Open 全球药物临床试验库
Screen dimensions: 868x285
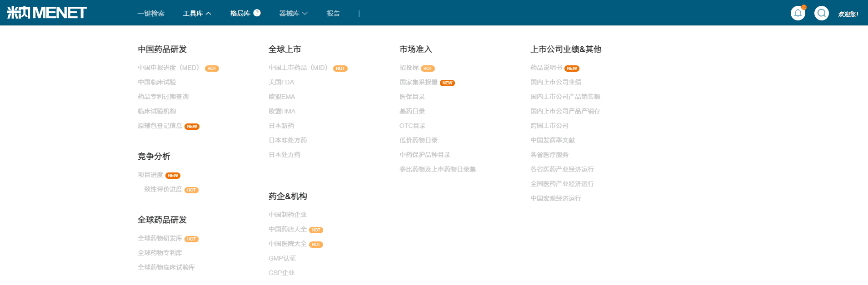point(166,267)
